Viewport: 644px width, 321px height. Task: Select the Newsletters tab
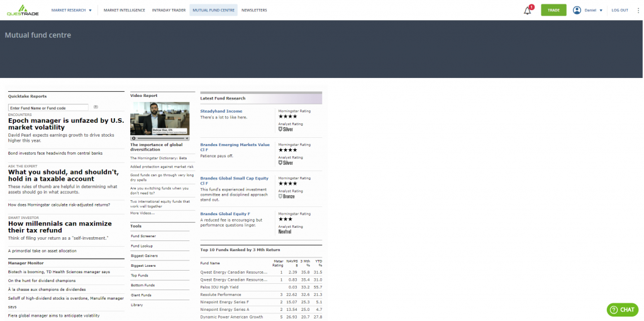tap(254, 10)
